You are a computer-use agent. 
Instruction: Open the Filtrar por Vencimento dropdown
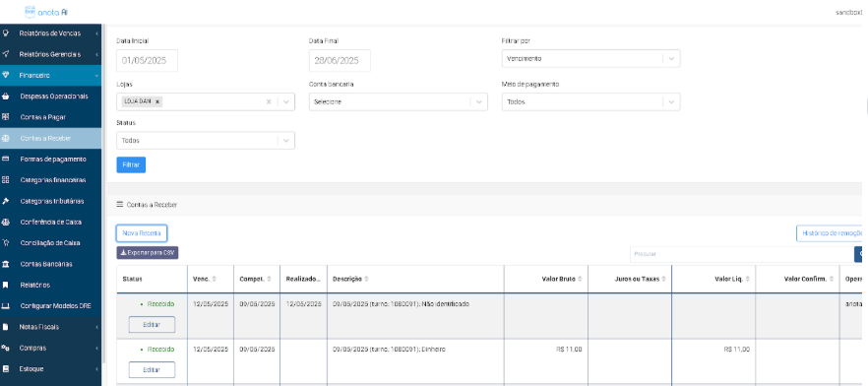click(590, 59)
